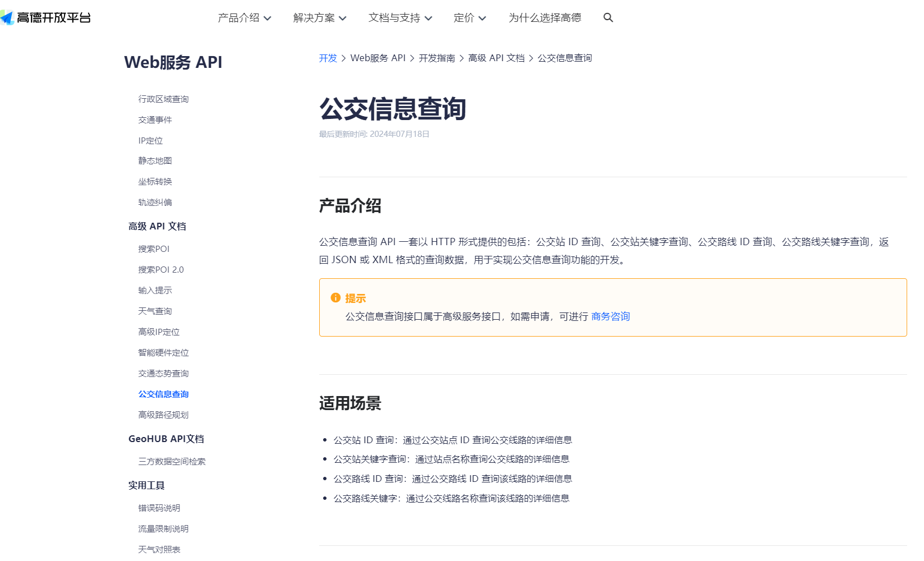
Task: Click the 公交路线 ID 查询 bullet text
Action: (453, 479)
